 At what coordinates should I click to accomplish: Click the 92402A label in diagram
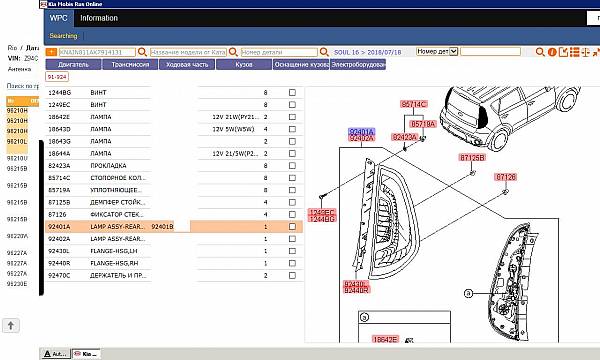click(362, 138)
